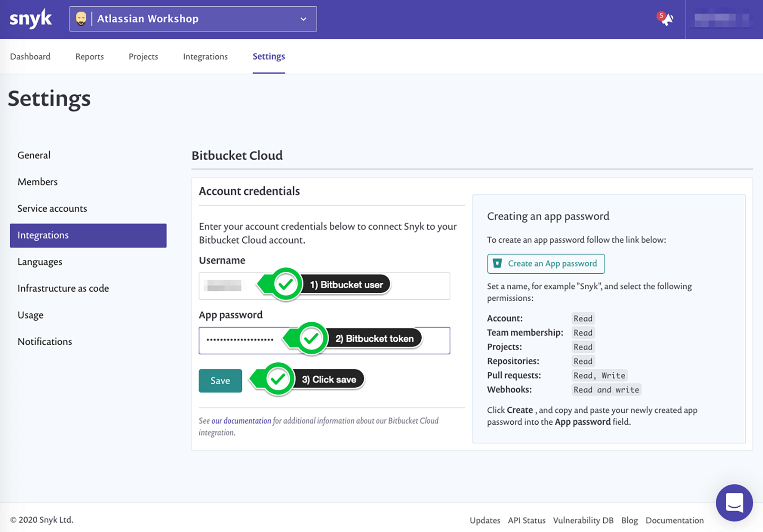Visit the Vulnerability DB footer link

583,520
